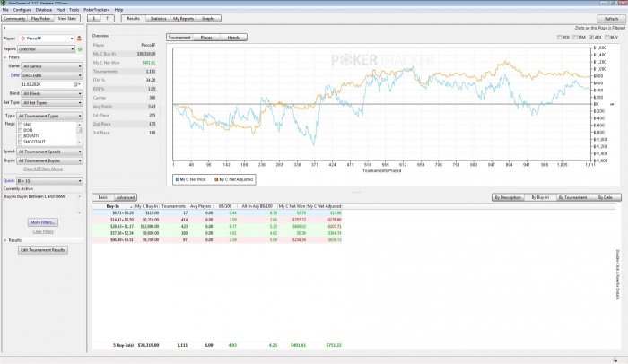The height and width of the screenshot is (364, 628).
Task: Enable the ITM chart checkbox
Action: tap(575, 37)
